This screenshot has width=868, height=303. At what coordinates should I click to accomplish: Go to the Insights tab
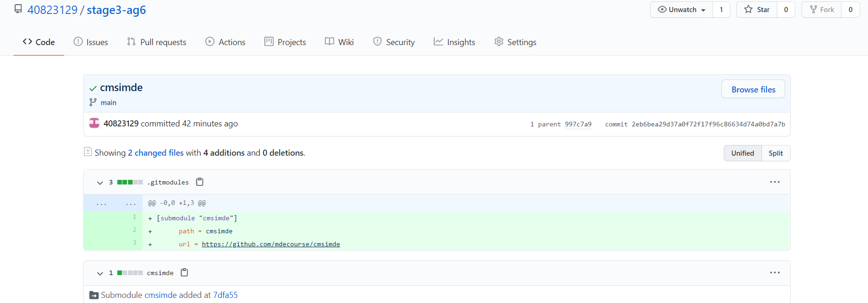pos(454,42)
